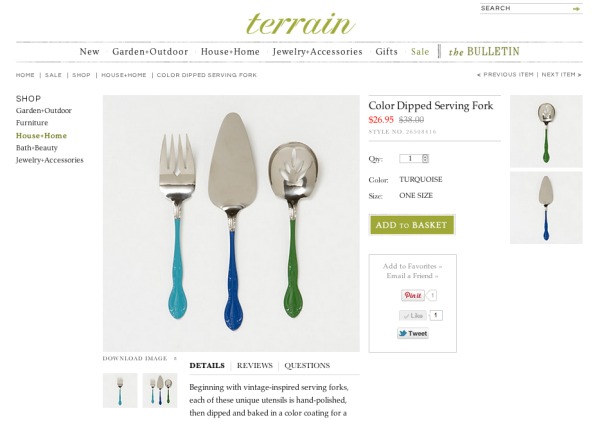
Task: Click the search arrow icon
Action: pos(576,8)
